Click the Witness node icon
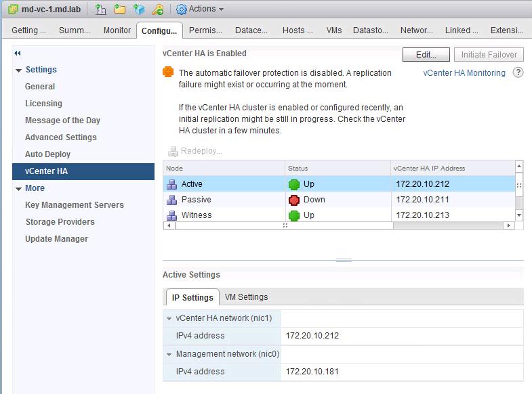 coord(172,215)
